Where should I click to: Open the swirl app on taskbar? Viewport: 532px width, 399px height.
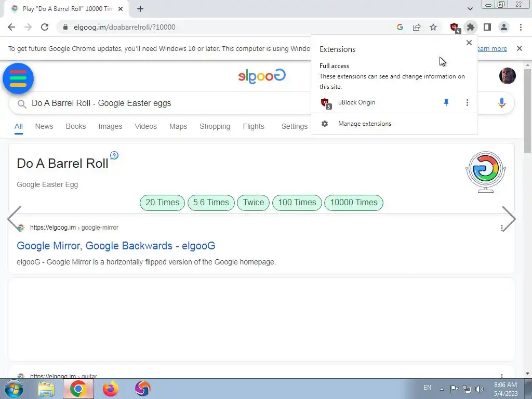142,389
